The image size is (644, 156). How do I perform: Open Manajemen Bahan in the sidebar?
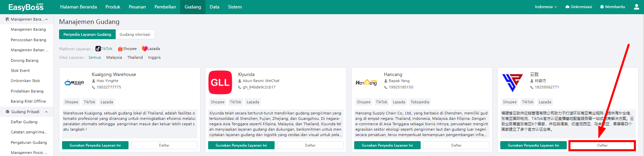tap(29, 50)
